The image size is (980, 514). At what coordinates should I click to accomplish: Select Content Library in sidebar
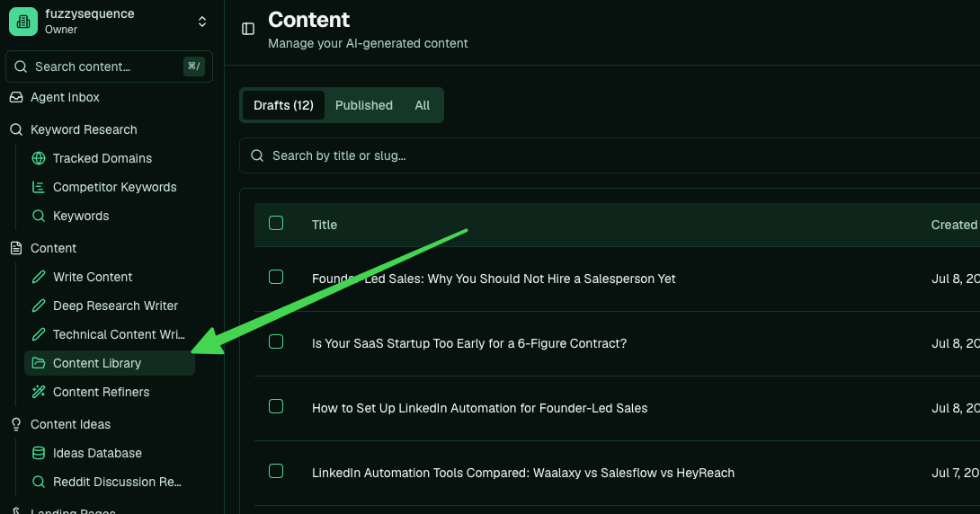(x=110, y=363)
